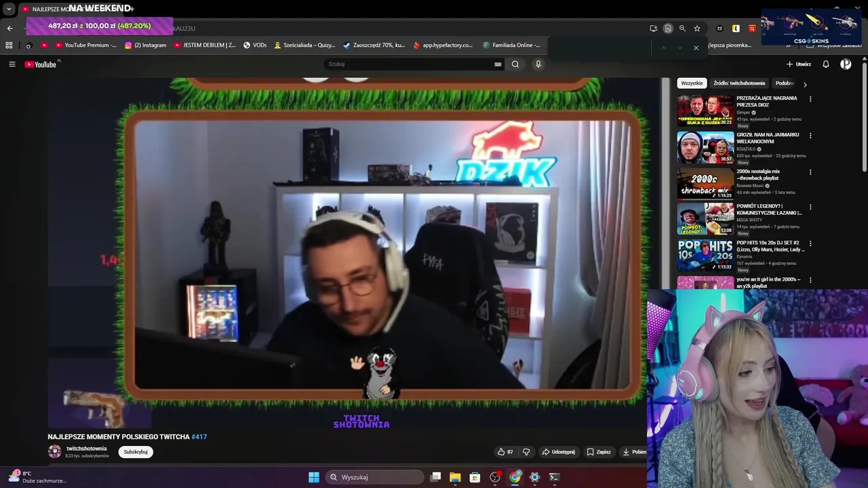The width and height of the screenshot is (868, 488).
Task: Open File Explorer from taskbar
Action: coord(455,477)
